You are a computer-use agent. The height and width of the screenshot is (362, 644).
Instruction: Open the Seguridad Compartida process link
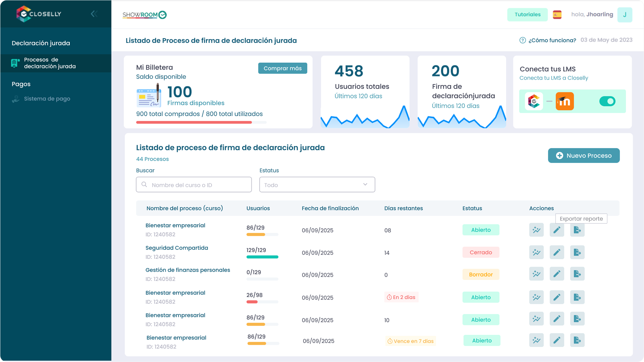(x=176, y=248)
